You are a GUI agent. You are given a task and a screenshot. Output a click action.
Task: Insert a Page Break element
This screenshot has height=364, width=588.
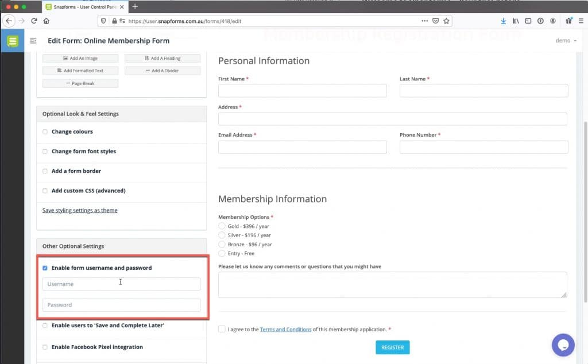click(x=80, y=83)
